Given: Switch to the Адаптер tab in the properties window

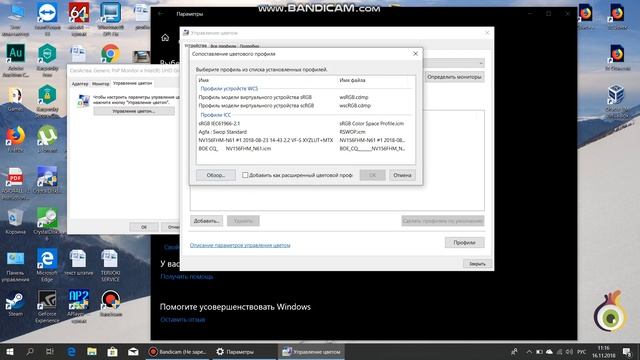Looking at the screenshot, I should pos(80,83).
